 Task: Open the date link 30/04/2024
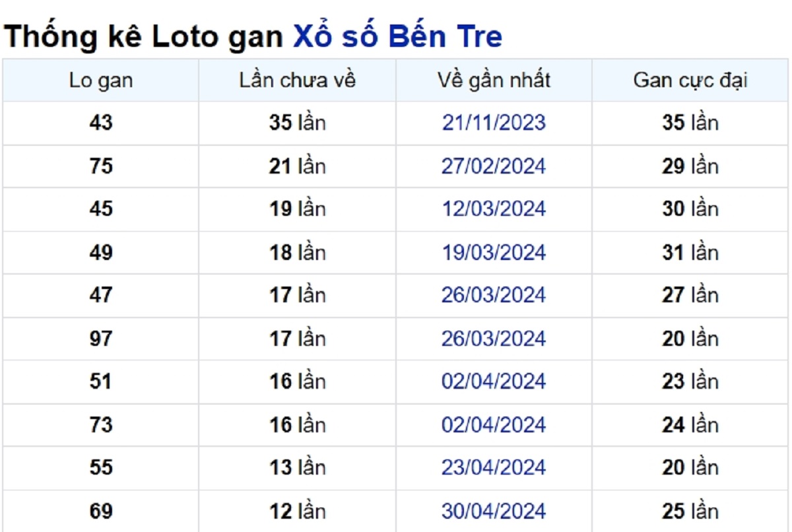pos(494,511)
